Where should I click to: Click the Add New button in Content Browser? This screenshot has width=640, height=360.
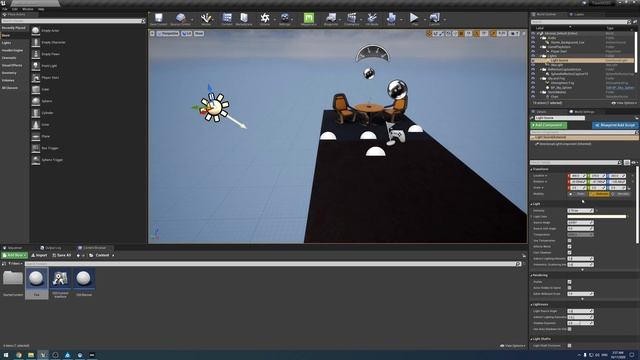tap(14, 255)
